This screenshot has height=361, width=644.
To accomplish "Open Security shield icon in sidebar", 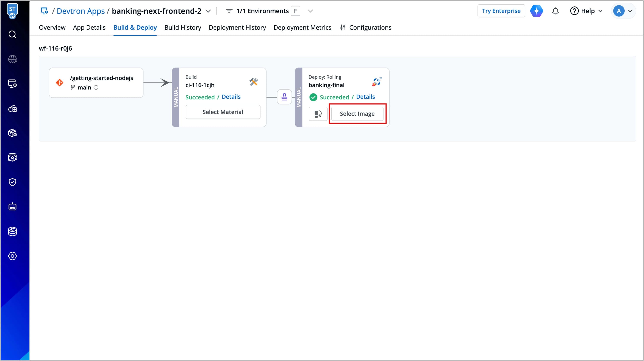I will click(12, 182).
